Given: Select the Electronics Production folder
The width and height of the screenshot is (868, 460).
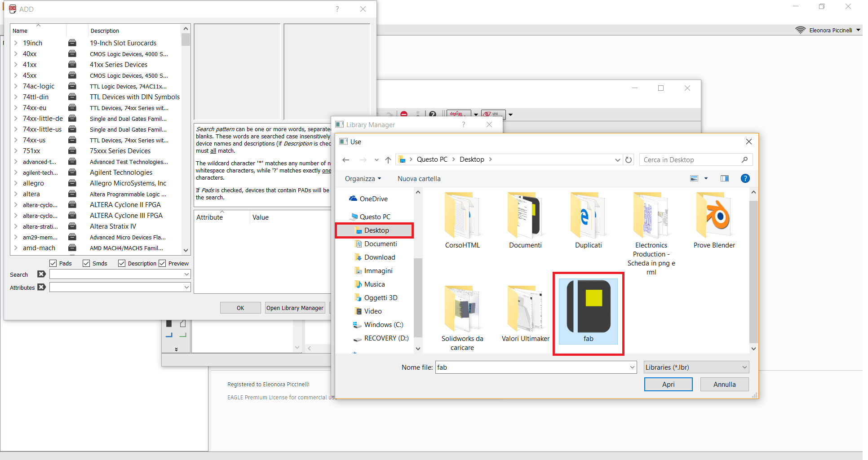Looking at the screenshot, I should (651, 234).
